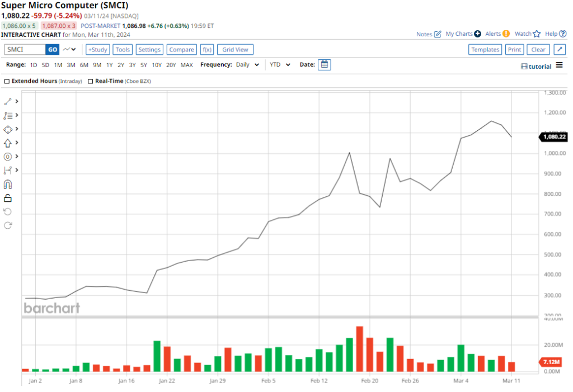Open the Alerts exclamation icon

click(x=506, y=34)
